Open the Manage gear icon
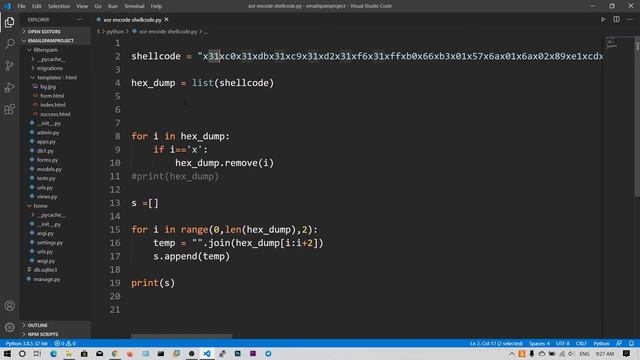 [x=9, y=327]
